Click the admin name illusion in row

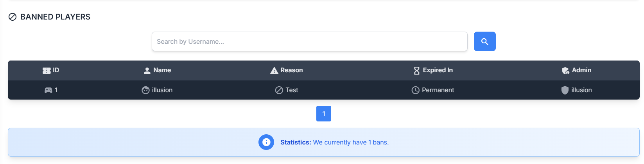581,90
